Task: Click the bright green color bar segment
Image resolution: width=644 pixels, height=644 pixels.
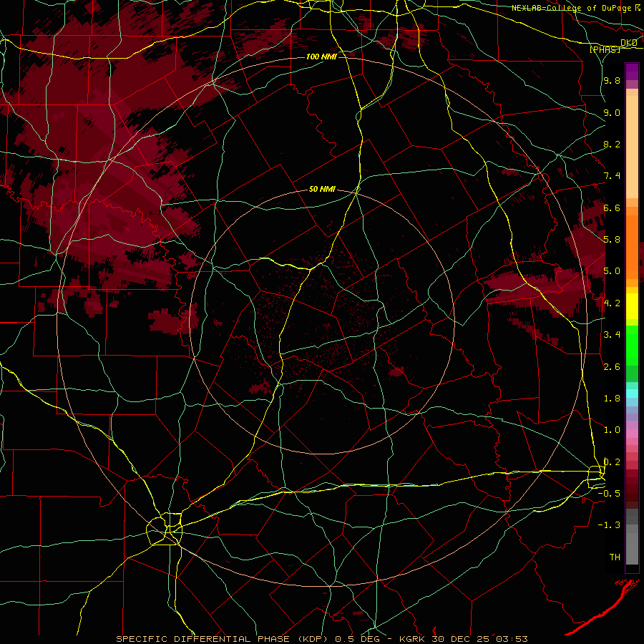Action: tap(632, 346)
